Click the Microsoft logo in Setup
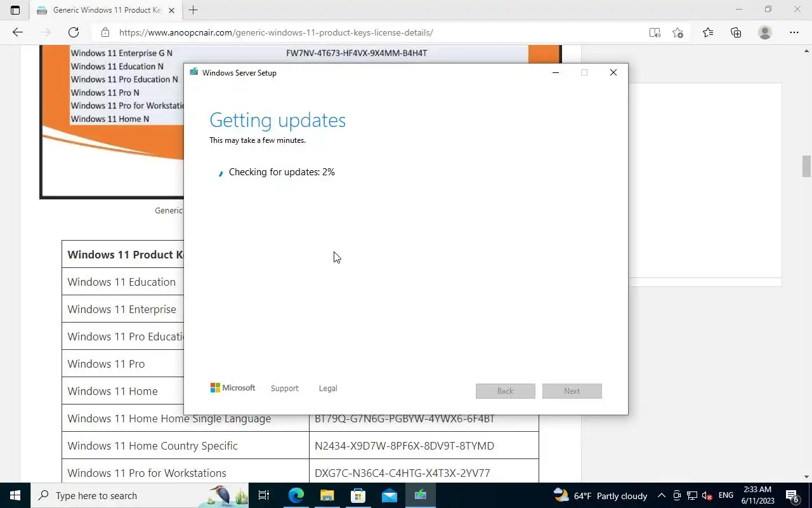The width and height of the screenshot is (812, 508). [x=233, y=387]
